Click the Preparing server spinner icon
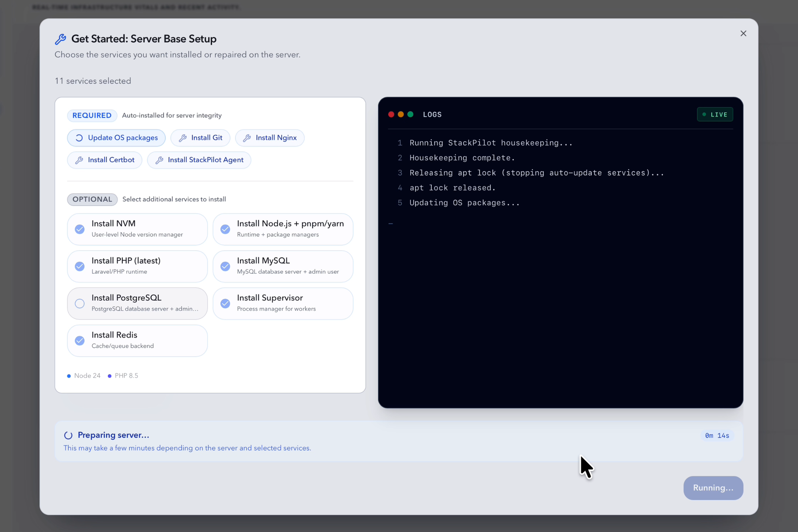The width and height of the screenshot is (798, 532). (x=68, y=435)
